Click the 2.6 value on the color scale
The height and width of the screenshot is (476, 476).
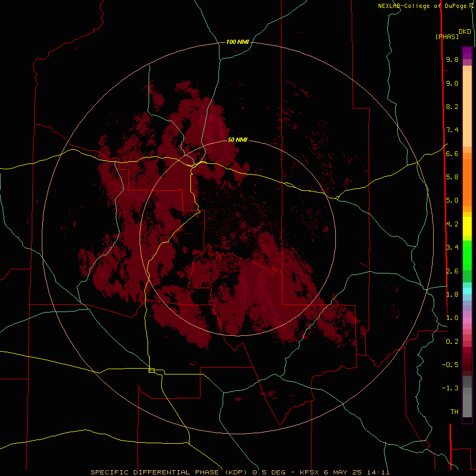(x=452, y=271)
